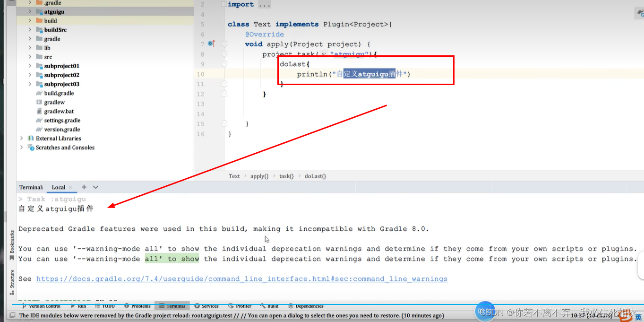
Task: Open the Dependencies tool window
Action: point(306,306)
